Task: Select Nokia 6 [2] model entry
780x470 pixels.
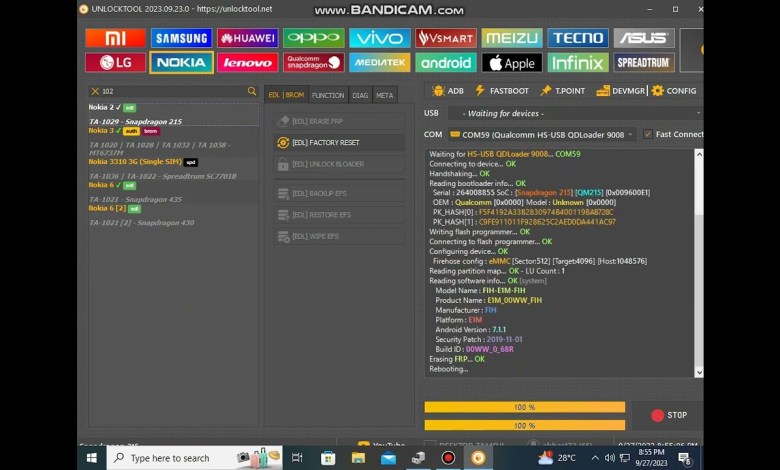Action: point(174,215)
